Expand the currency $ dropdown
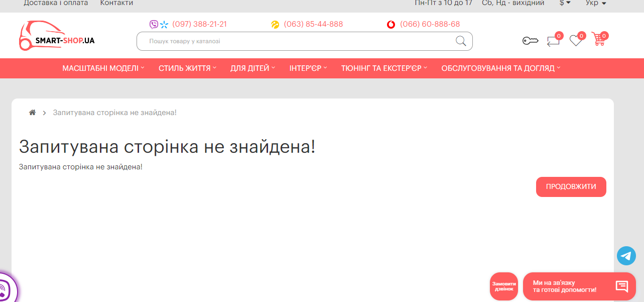644x302 pixels. tap(565, 3)
